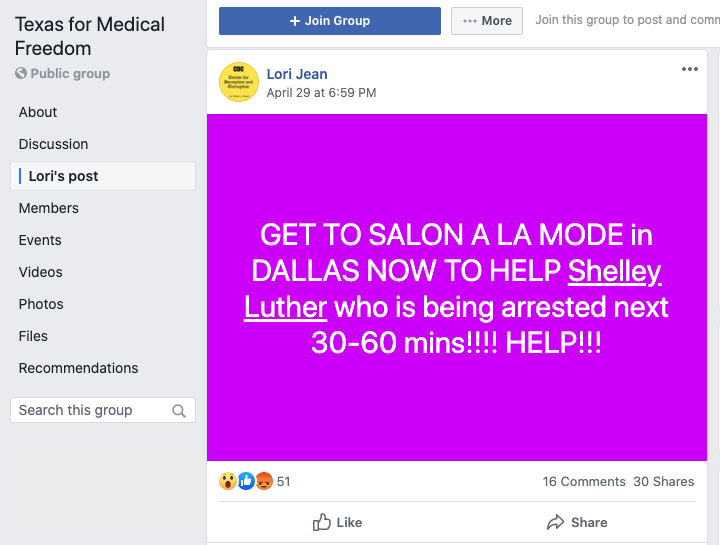This screenshot has height=545, width=720.
Task: Share the post using Share arrow
Action: click(x=577, y=523)
